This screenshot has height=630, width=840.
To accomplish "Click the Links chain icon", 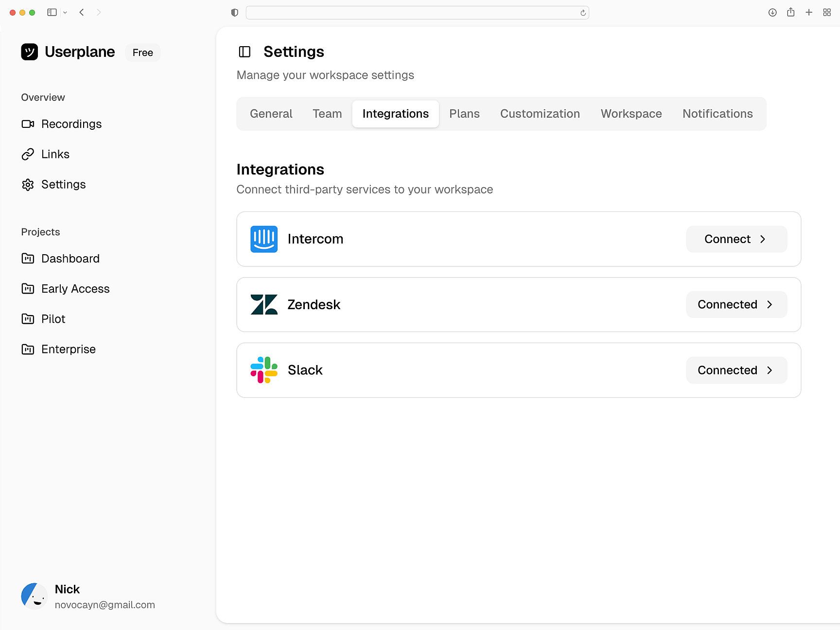I will (x=28, y=154).
